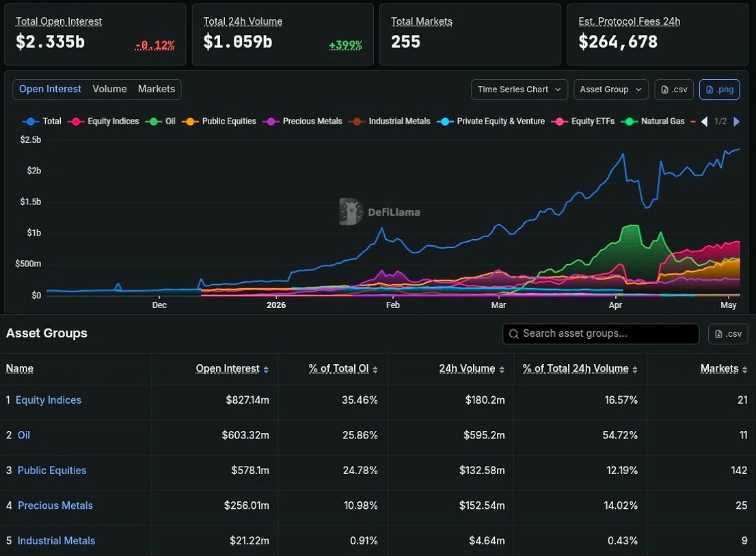
Task: Click the -0.12% change value
Action: (155, 45)
